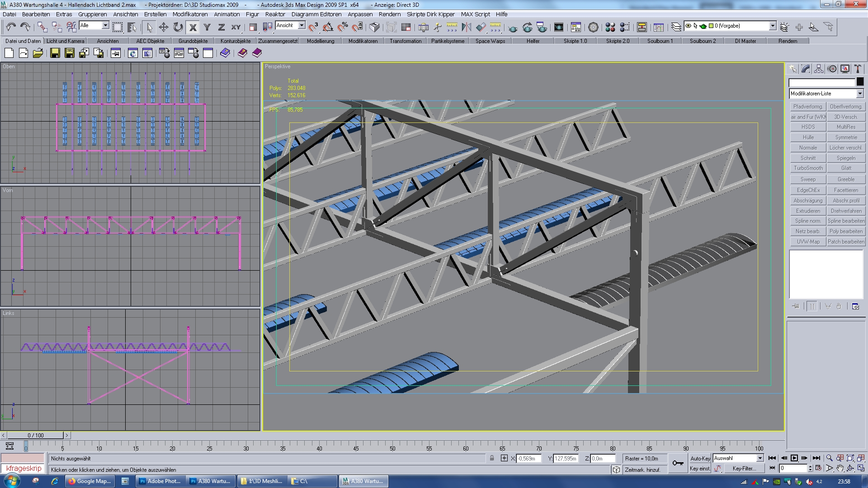Toggle the 3D snaps magnet
The width and height of the screenshot is (868, 488).
point(313,27)
